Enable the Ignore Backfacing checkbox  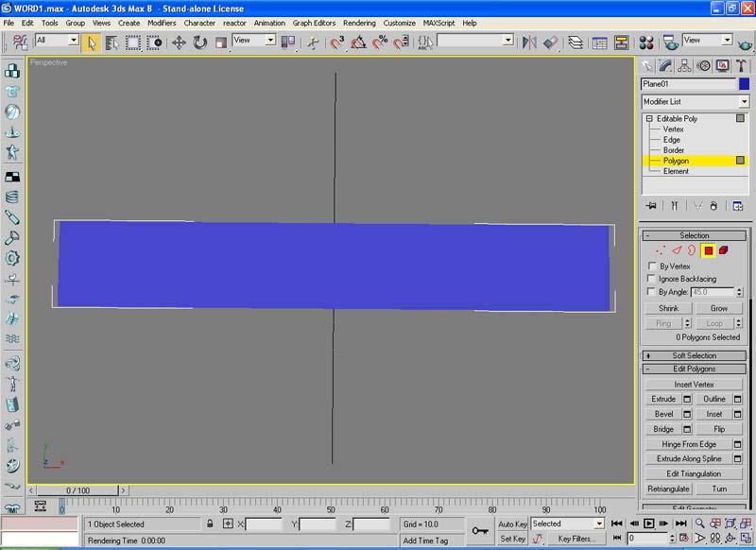[651, 278]
